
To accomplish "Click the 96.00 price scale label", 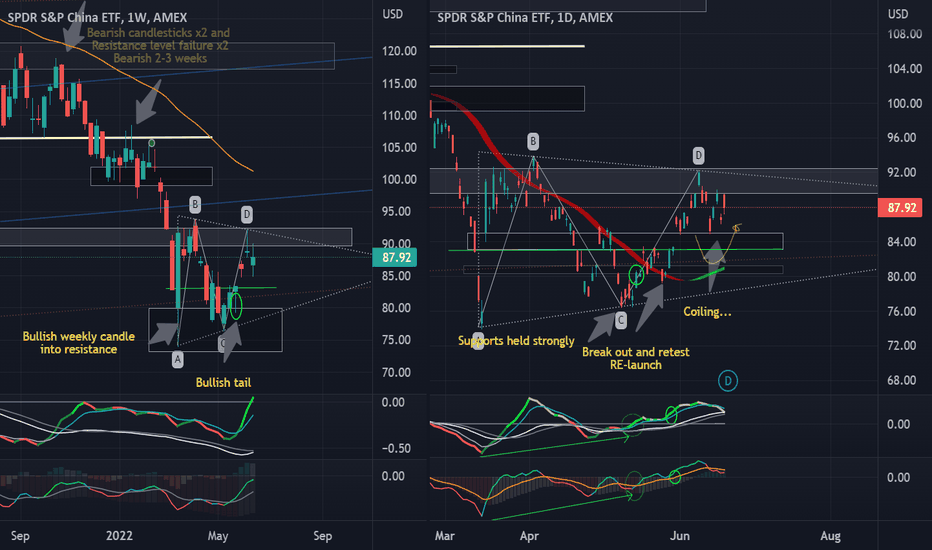I will pyautogui.click(x=902, y=138).
